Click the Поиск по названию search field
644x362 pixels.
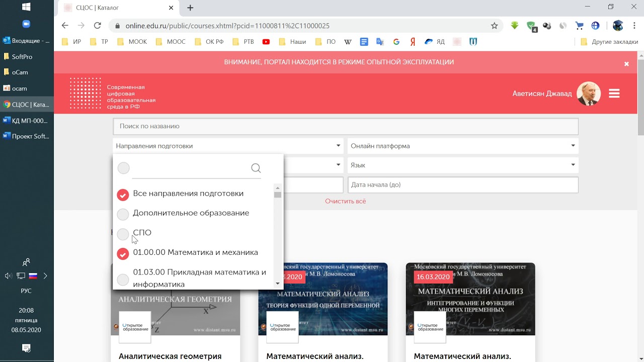[x=346, y=126]
